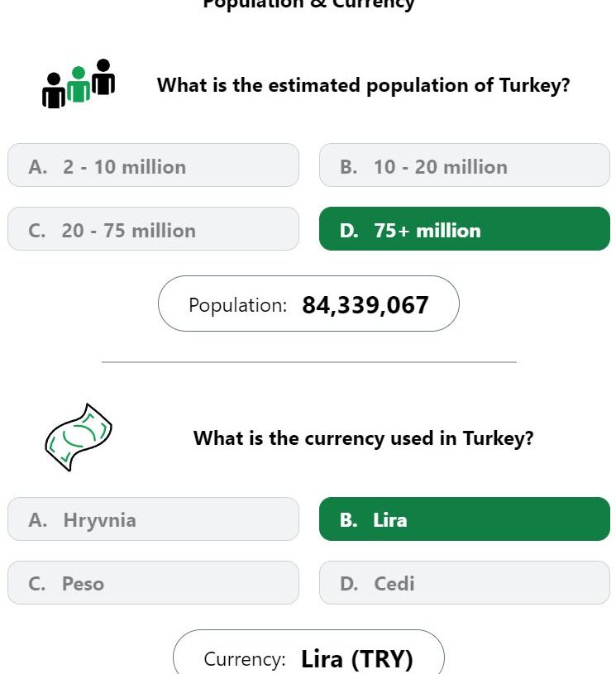Click the Lira (TRY) bold text
This screenshot has width=616, height=674.
(x=357, y=659)
